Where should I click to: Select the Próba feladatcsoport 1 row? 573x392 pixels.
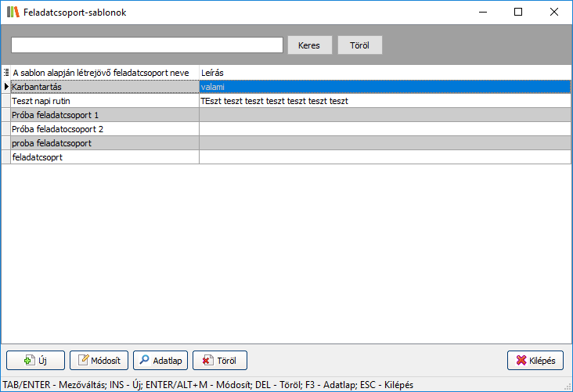(104, 115)
